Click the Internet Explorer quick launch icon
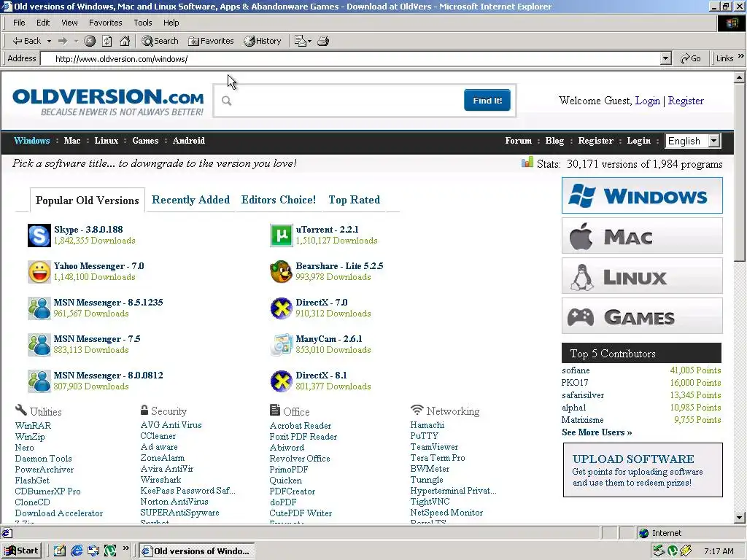This screenshot has height=560, width=747. (x=76, y=551)
